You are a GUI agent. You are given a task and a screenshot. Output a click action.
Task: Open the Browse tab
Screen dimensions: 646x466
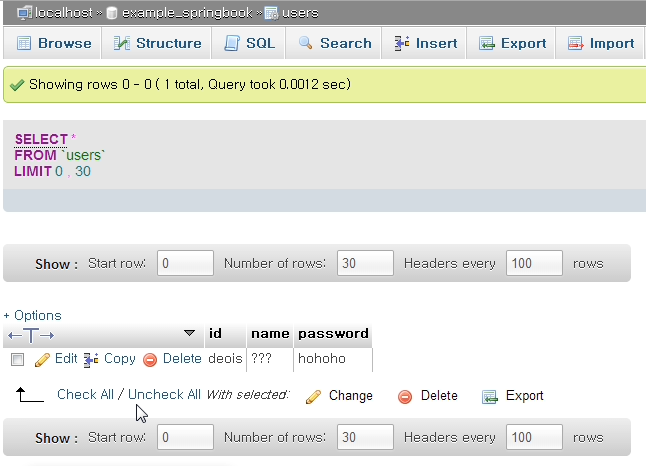(x=52, y=43)
